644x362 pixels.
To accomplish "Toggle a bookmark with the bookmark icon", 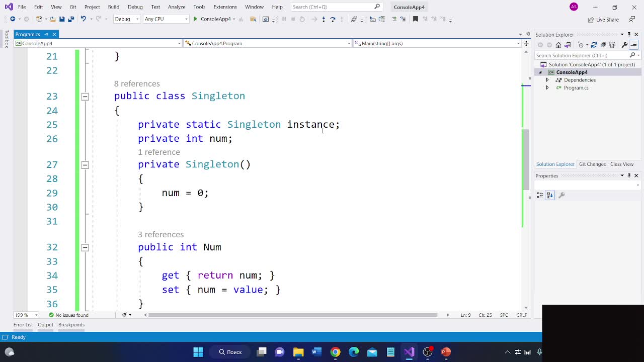I will (415, 19).
